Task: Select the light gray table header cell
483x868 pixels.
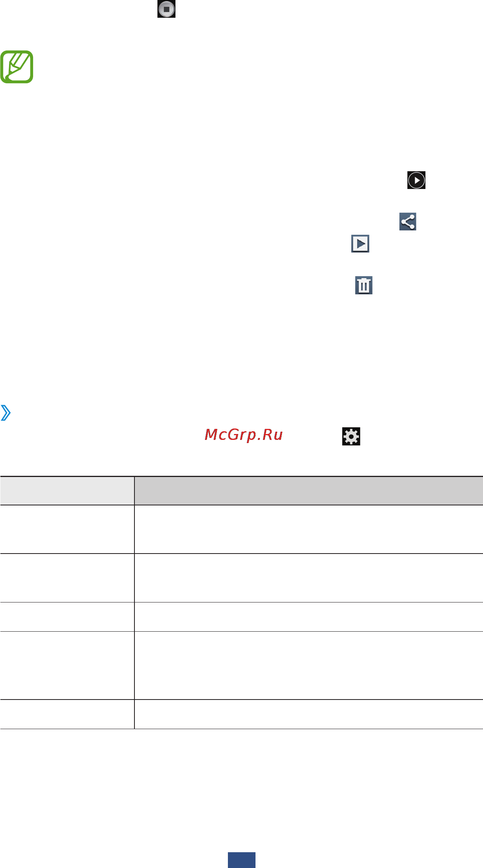Action: [67, 491]
